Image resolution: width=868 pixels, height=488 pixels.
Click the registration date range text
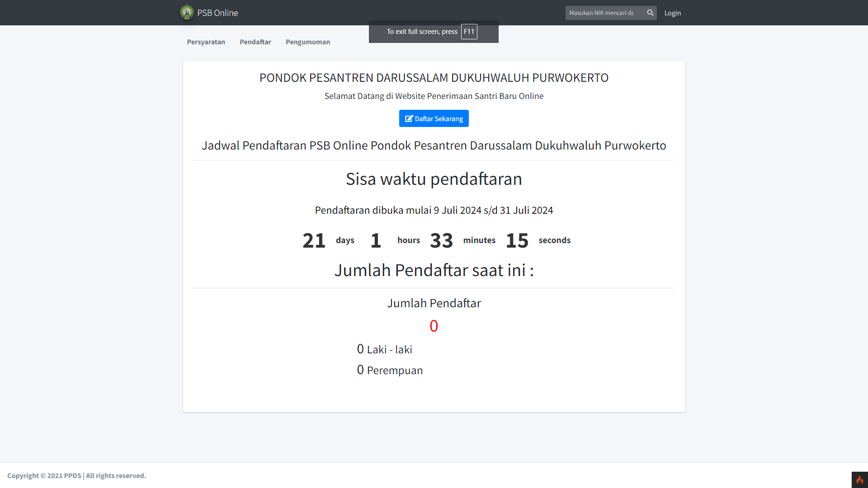pos(434,210)
